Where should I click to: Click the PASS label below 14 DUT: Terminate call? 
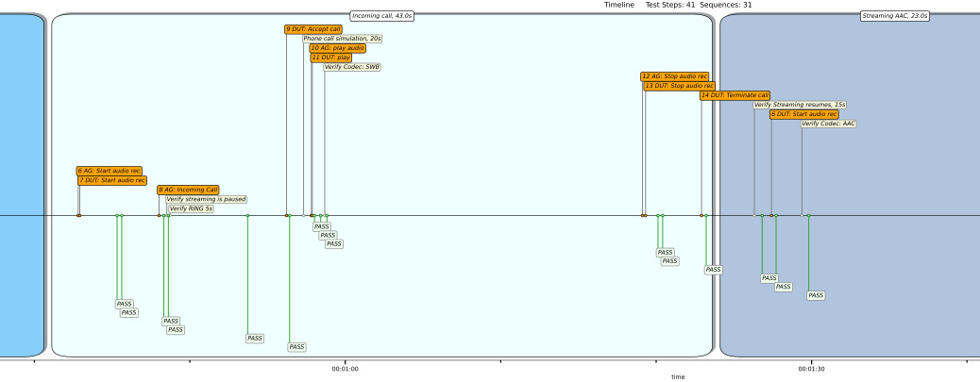713,270
